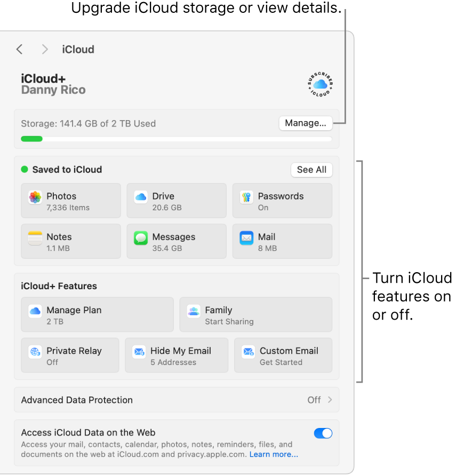This screenshot has height=476, width=464.
Task: Click the storage usage bar
Action: point(176,139)
